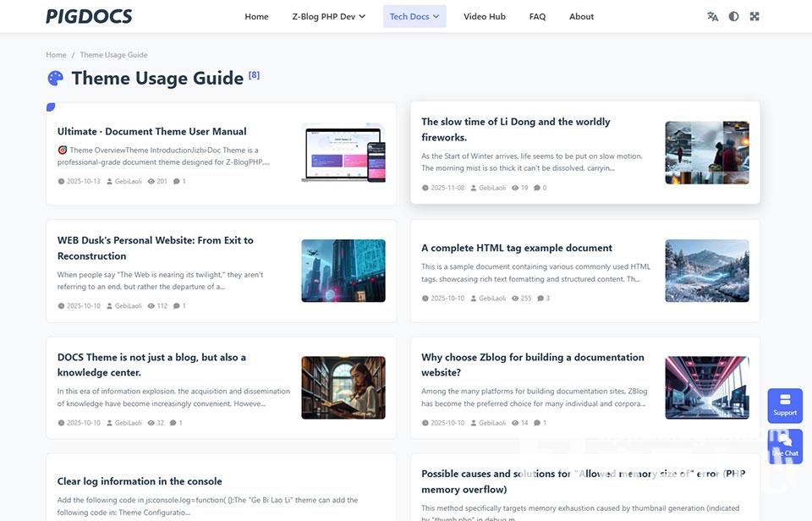The width and height of the screenshot is (812, 521).
Task: Click the Home breadcrumb link
Action: pos(56,55)
